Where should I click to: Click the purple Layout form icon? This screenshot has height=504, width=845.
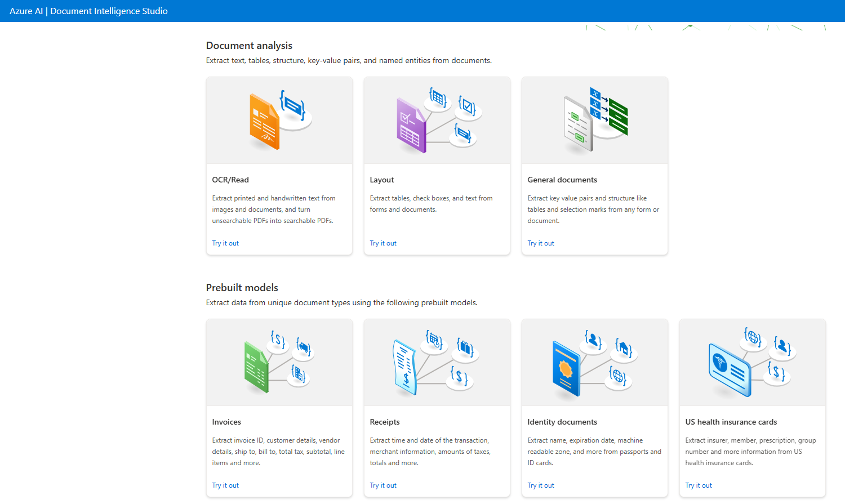411,126
